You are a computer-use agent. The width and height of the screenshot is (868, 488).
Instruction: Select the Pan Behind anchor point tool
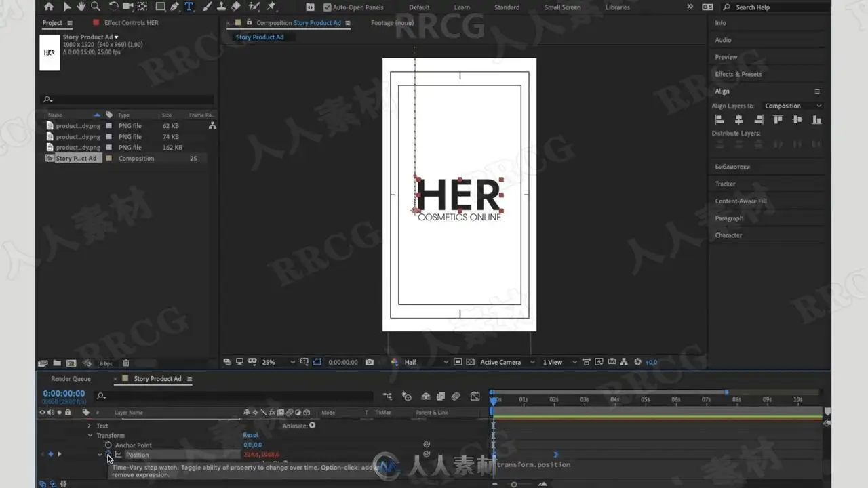(x=142, y=7)
